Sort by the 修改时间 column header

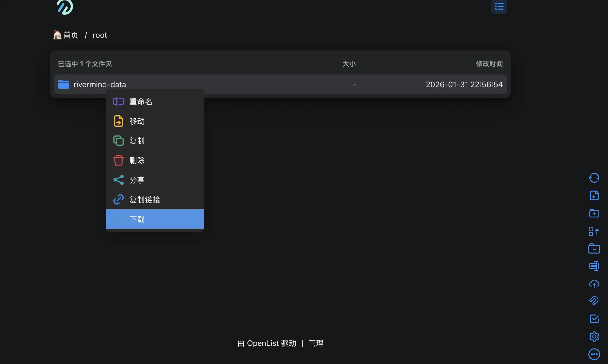point(489,63)
